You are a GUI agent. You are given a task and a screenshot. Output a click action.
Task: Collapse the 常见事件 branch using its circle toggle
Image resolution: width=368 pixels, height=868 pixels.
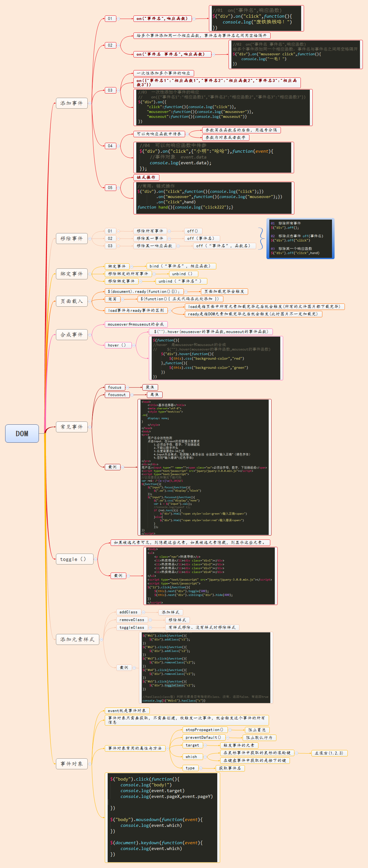pos(90,427)
